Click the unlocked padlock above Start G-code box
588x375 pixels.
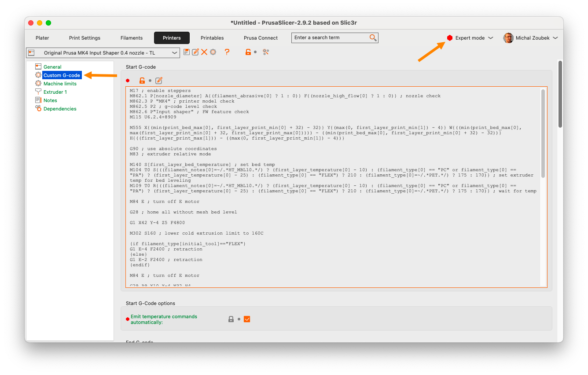point(142,81)
